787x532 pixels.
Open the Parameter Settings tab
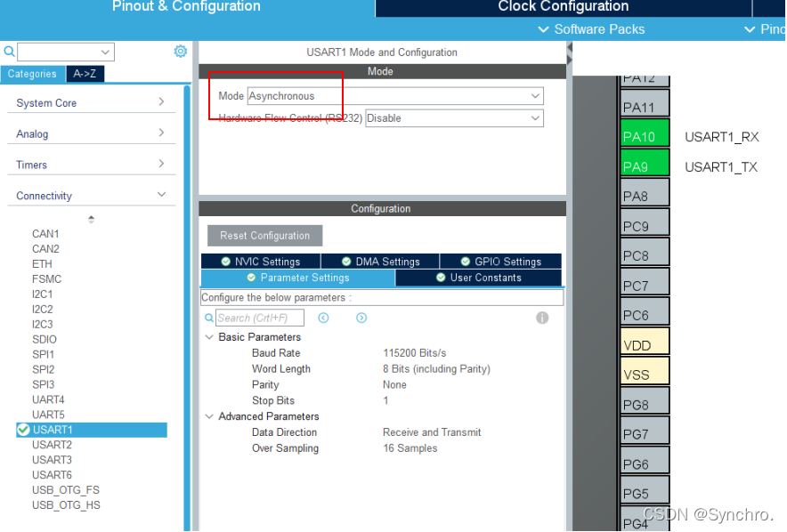[x=298, y=278]
